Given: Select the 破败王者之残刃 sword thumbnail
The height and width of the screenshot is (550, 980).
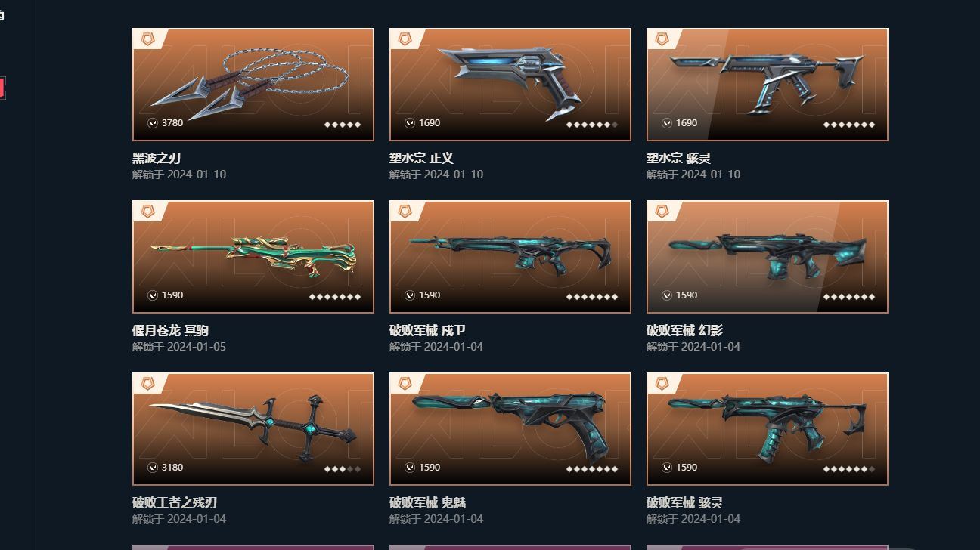Looking at the screenshot, I should (253, 429).
